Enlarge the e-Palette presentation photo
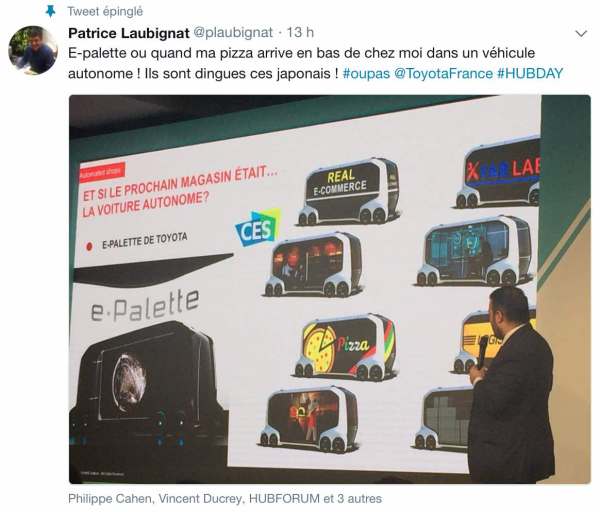The image size is (600, 512). [330, 289]
